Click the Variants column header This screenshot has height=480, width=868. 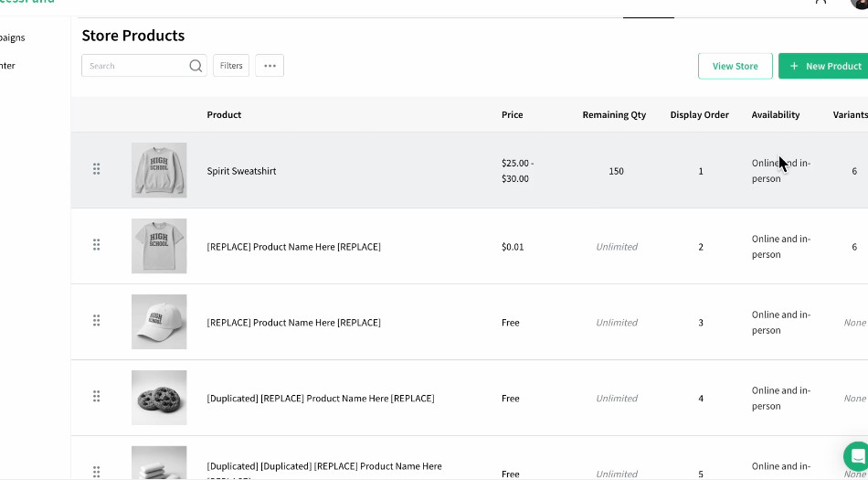tap(850, 114)
